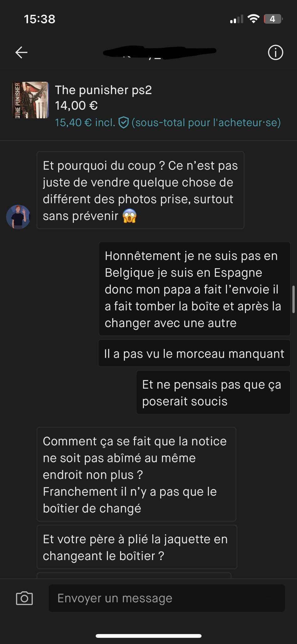Open The Punisher item thumbnail

[30, 100]
